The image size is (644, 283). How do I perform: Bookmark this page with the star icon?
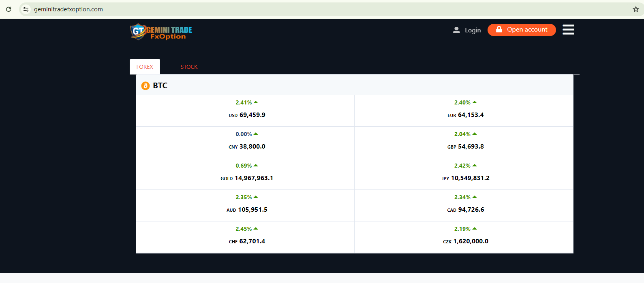click(636, 9)
